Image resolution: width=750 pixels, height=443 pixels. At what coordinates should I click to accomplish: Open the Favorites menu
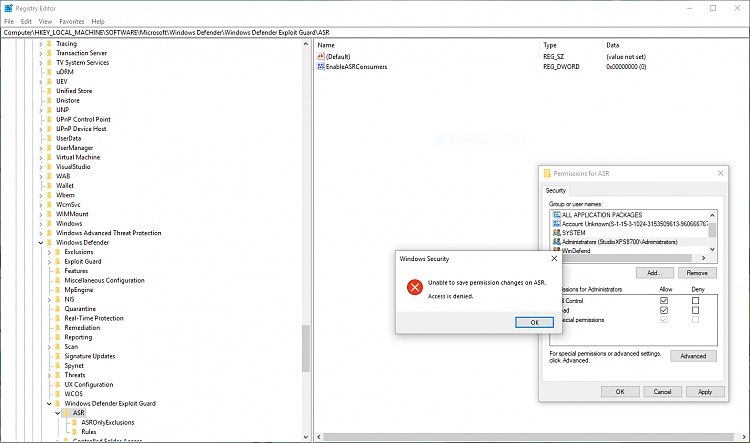coord(72,22)
